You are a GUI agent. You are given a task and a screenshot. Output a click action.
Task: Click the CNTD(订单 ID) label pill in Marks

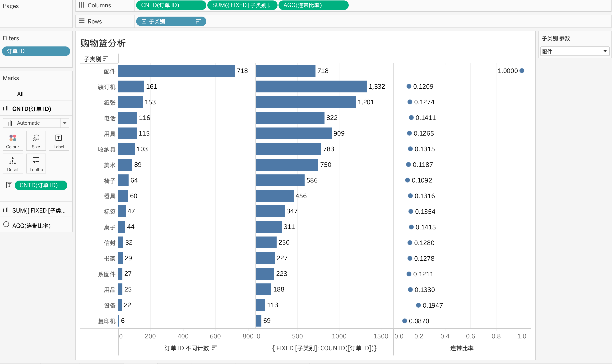click(41, 185)
